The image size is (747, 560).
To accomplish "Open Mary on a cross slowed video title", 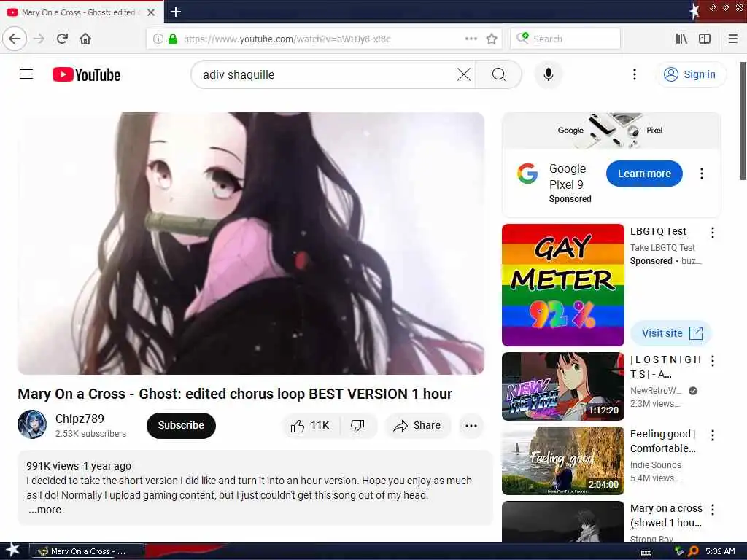I will pos(666,516).
